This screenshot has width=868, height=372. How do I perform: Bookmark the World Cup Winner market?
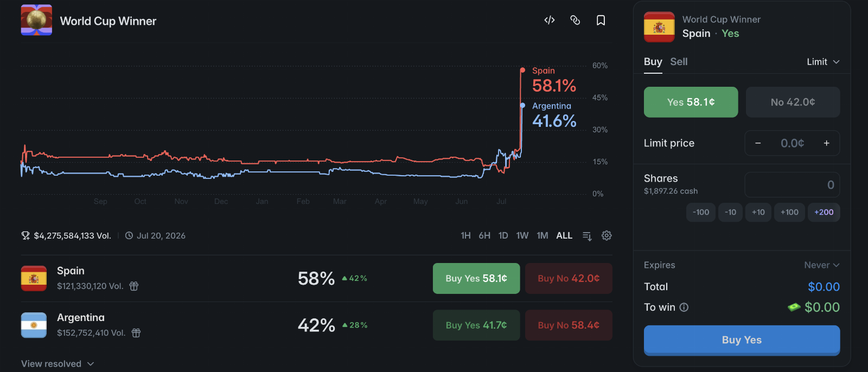tap(601, 20)
